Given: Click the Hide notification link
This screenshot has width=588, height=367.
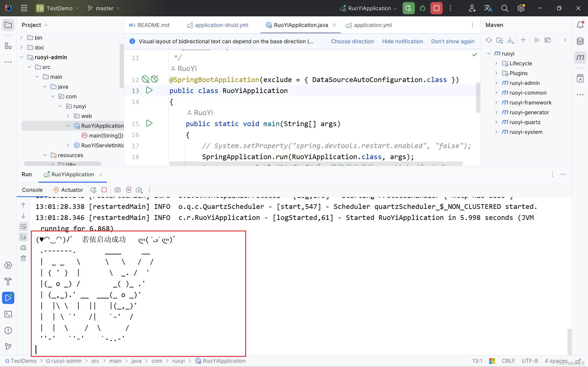Looking at the screenshot, I should pyautogui.click(x=402, y=41).
